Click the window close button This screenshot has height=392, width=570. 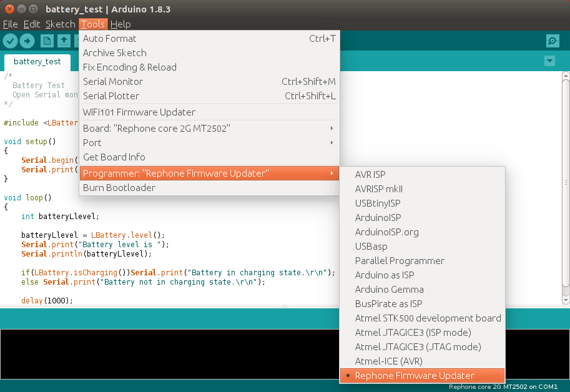click(x=10, y=9)
